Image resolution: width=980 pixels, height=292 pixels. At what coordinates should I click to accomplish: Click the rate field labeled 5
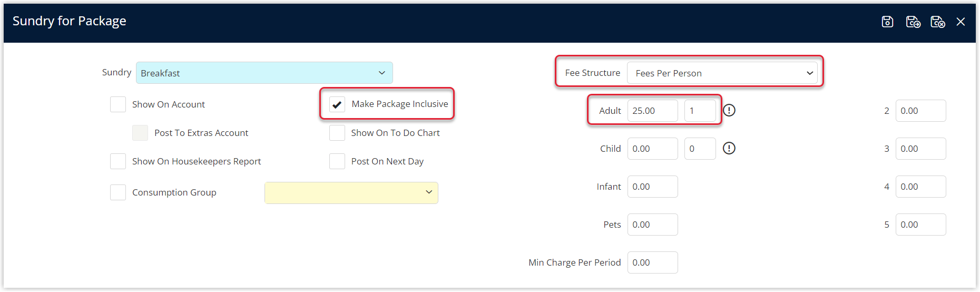(921, 225)
